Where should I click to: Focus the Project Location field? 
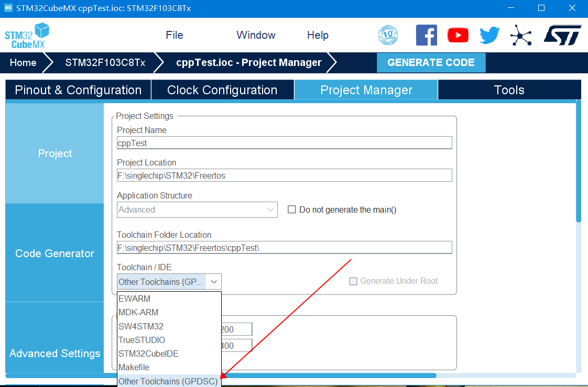(284, 175)
